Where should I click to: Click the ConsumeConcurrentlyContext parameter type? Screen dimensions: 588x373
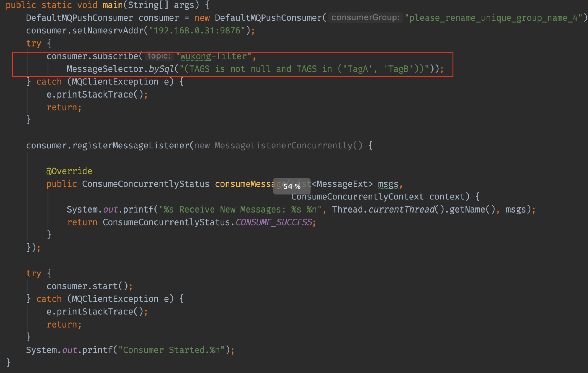click(357, 197)
